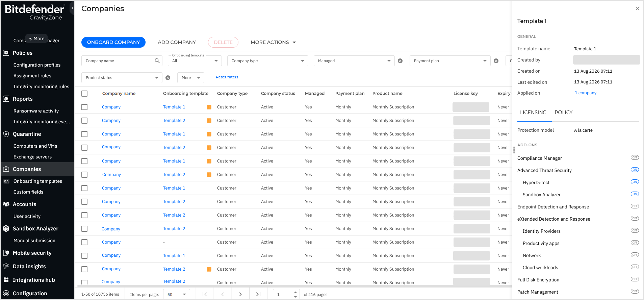Screen dimensions: 644x300
Task: Click the Configuration gear icon
Action: pos(6,293)
